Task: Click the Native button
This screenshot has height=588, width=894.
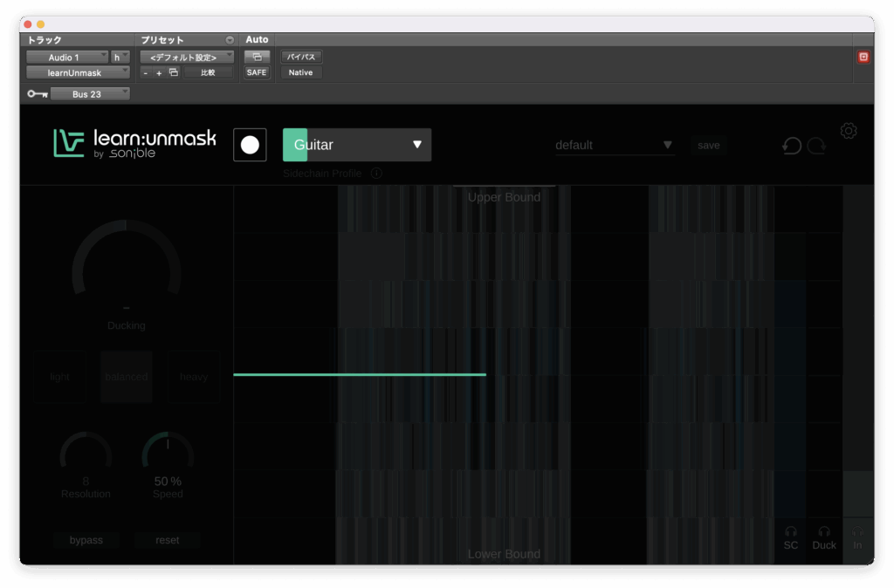Action: click(300, 72)
